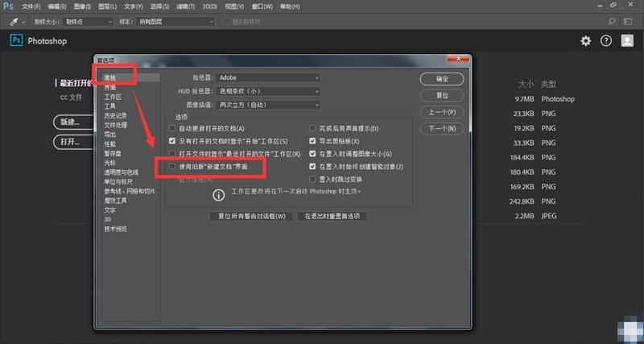Expand the 拾色器 Adobe dropdown
This screenshot has height=344, width=644.
click(x=268, y=77)
